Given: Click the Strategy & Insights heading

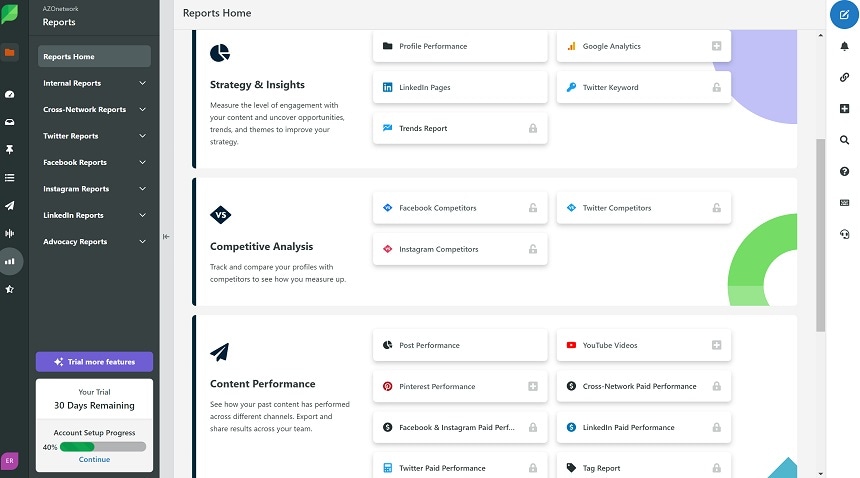Looking at the screenshot, I should point(257,85).
